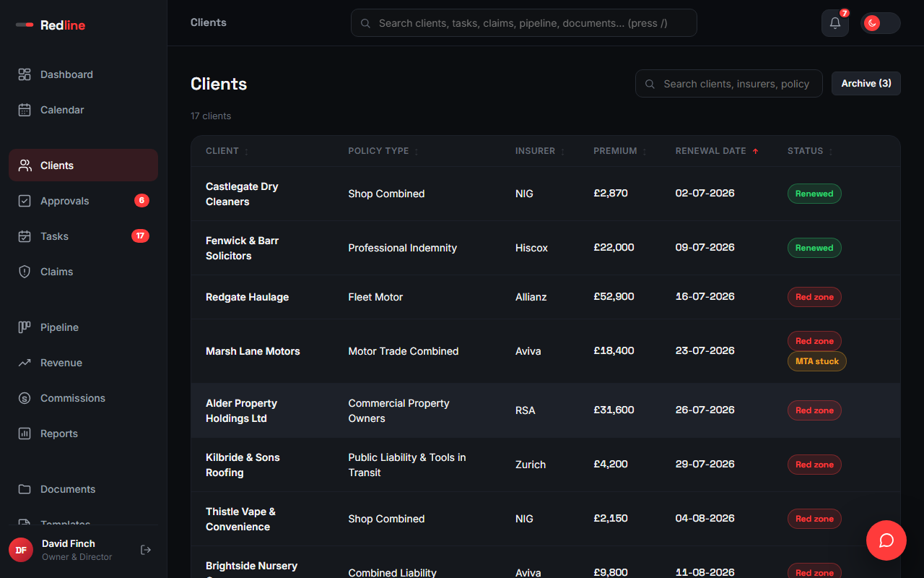Open the notifications bell
The image size is (924, 578).
[x=835, y=23]
